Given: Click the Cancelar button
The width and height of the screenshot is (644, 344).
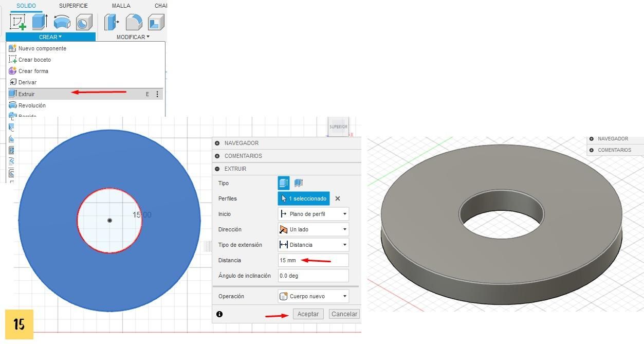Looking at the screenshot, I should click(x=344, y=314).
